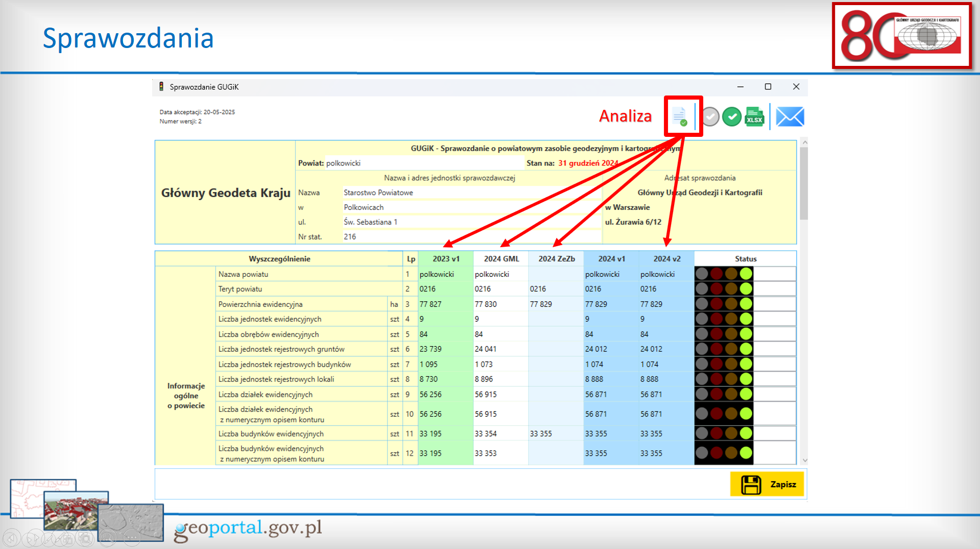The width and height of the screenshot is (980, 549).
Task: Click the vertical scrollbar thumb
Action: (x=804, y=184)
